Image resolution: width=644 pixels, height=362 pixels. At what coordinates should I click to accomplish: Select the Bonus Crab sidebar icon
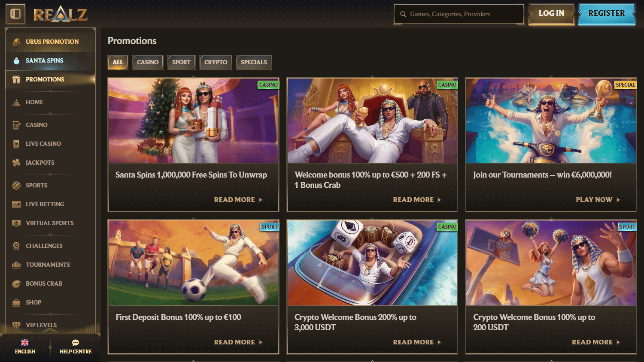pyautogui.click(x=16, y=284)
